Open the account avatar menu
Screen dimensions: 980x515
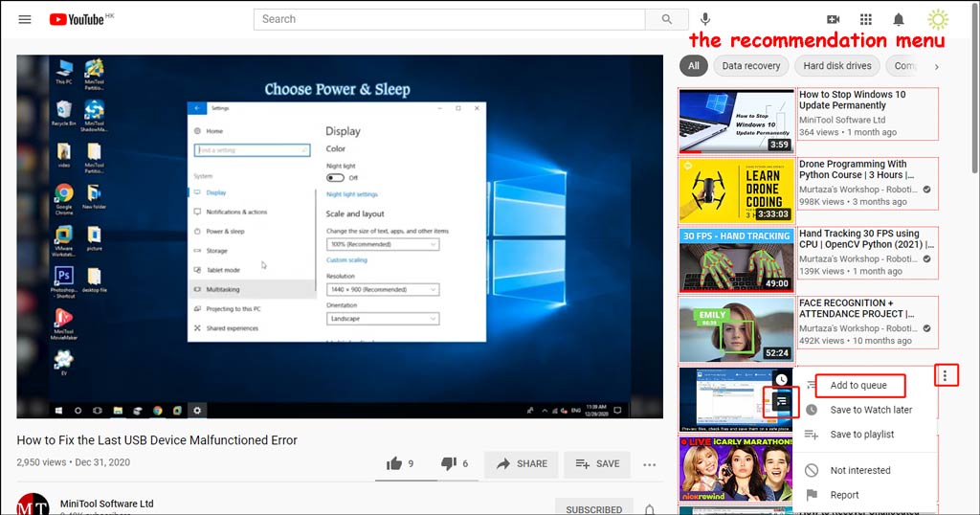coord(938,19)
